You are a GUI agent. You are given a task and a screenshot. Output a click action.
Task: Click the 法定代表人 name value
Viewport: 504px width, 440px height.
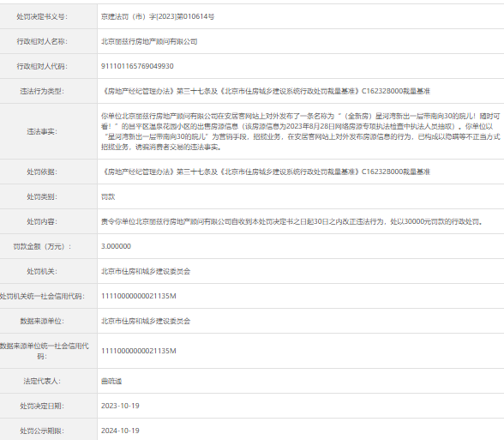click(111, 382)
